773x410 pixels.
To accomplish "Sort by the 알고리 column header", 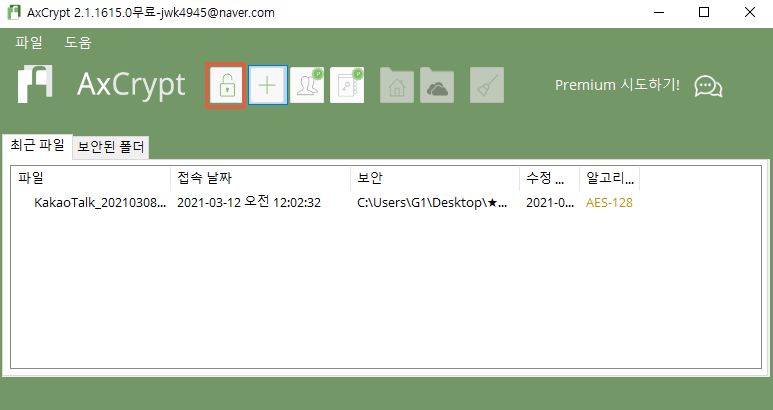I will [x=609, y=178].
